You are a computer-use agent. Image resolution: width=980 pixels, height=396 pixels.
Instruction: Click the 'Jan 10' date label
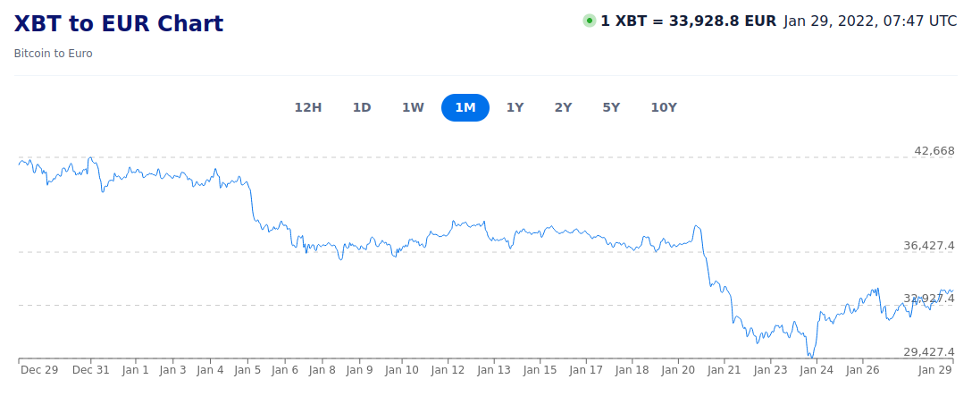pyautogui.click(x=402, y=370)
